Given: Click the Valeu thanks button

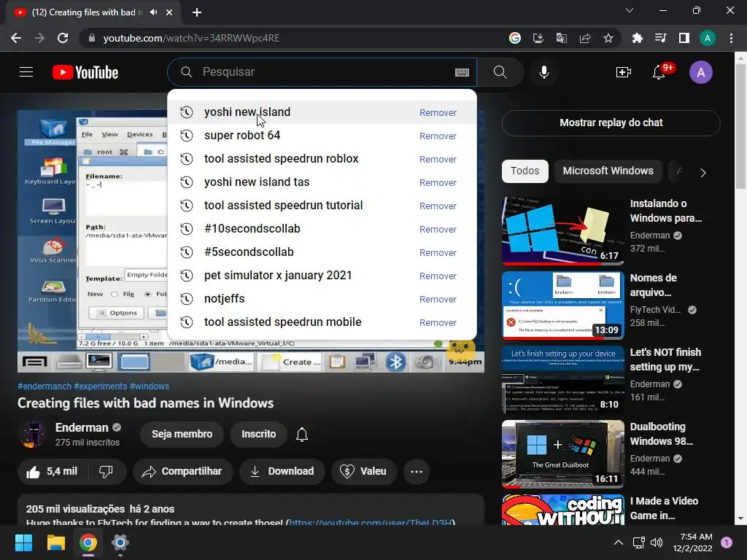Looking at the screenshot, I should 364,472.
